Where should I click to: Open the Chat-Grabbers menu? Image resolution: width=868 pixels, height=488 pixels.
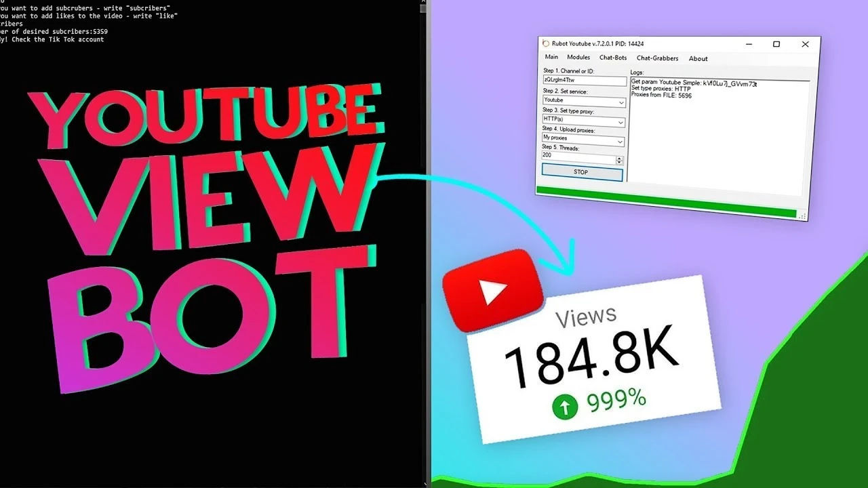pyautogui.click(x=657, y=59)
